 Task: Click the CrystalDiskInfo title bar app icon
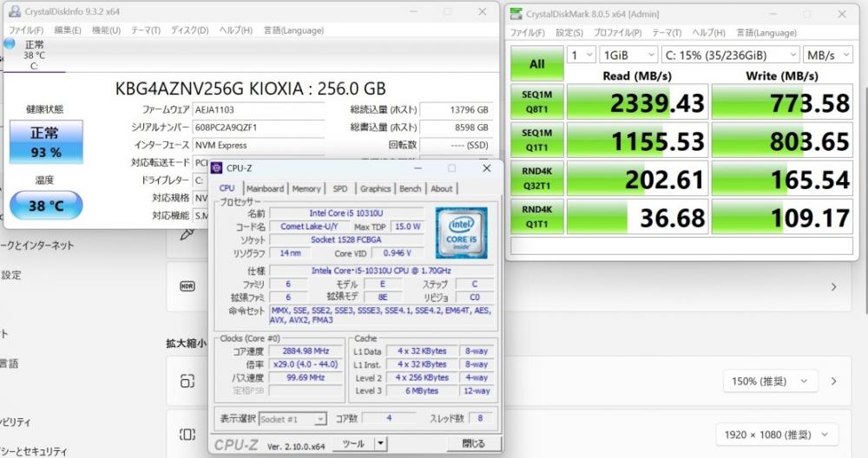[15, 11]
